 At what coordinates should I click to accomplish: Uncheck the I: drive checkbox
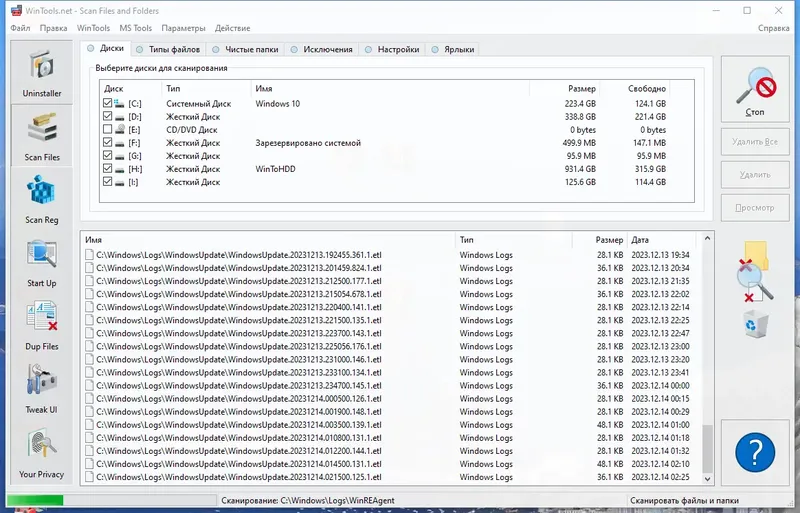point(107,182)
